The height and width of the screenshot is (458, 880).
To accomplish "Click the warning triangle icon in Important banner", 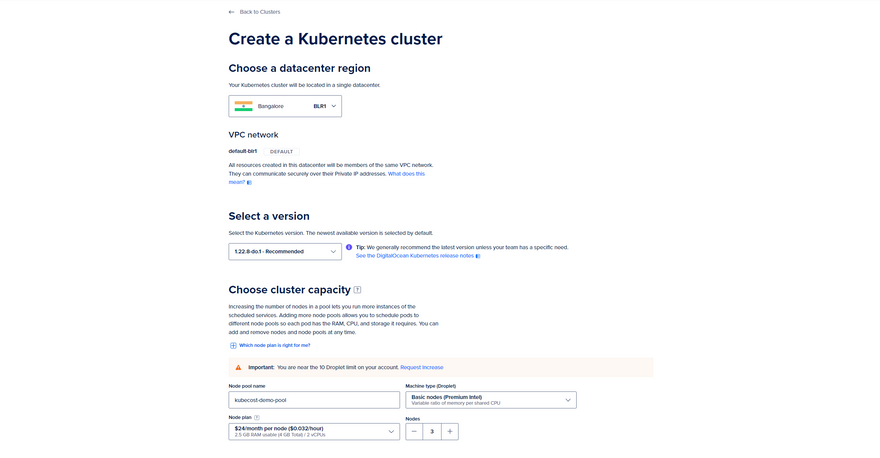I will click(238, 367).
